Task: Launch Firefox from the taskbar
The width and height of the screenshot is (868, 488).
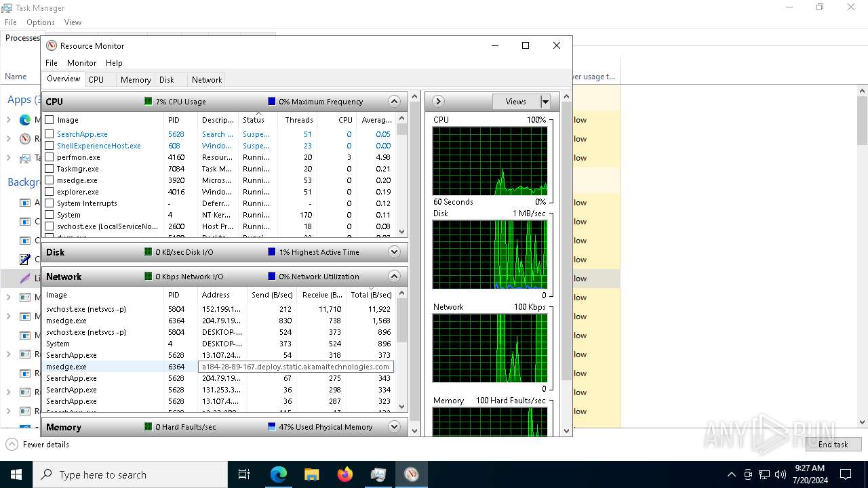Action: (344, 474)
